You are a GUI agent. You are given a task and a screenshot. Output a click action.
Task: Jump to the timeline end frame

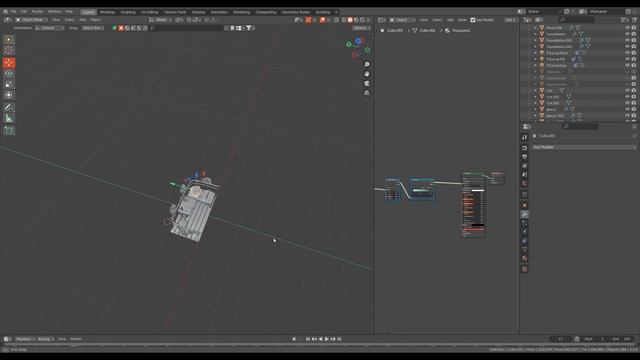339,339
